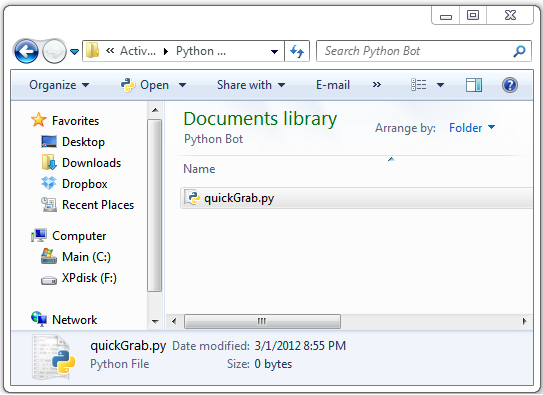Click the Desktop icon in sidebar
Screen dimensions: 543x395
click(x=49, y=142)
